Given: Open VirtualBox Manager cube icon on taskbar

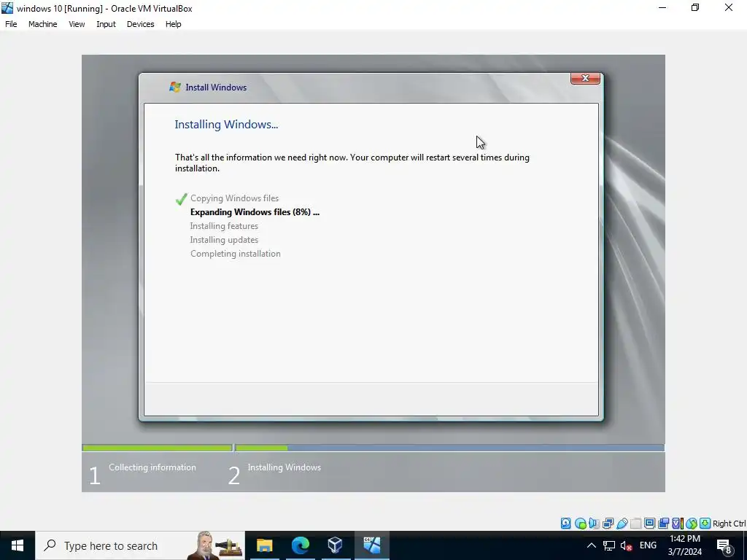Looking at the screenshot, I should click(x=336, y=545).
